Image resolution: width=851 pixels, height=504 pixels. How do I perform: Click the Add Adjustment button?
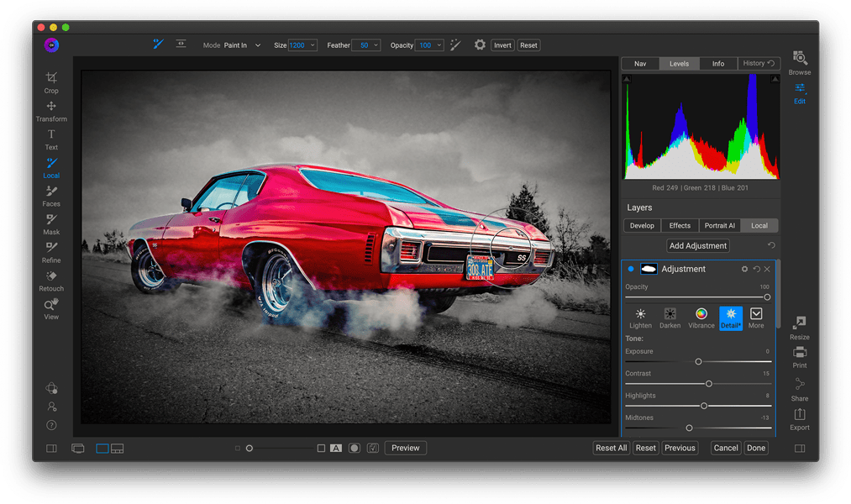[x=698, y=246]
